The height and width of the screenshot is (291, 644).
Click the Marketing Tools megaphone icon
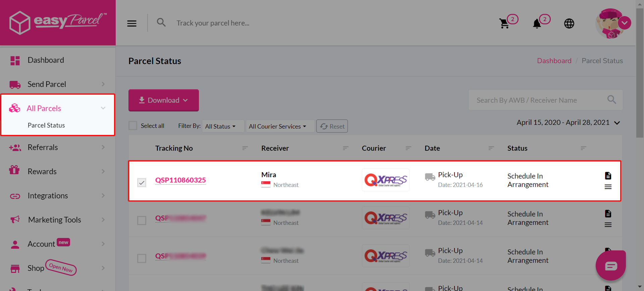tap(15, 220)
